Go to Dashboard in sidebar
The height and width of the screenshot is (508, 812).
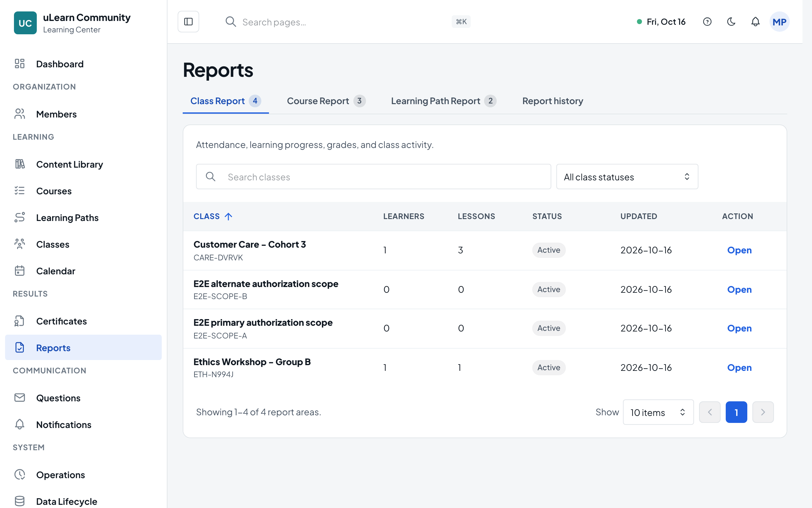pyautogui.click(x=83, y=64)
